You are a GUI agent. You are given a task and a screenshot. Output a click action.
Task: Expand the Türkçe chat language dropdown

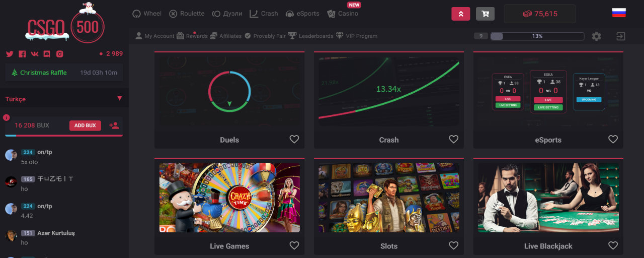[119, 99]
